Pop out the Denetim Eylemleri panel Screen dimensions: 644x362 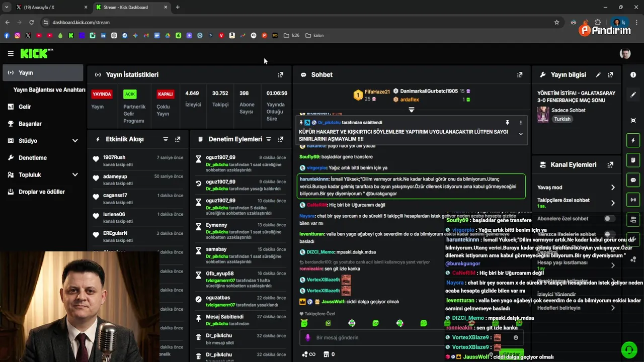tap(281, 139)
